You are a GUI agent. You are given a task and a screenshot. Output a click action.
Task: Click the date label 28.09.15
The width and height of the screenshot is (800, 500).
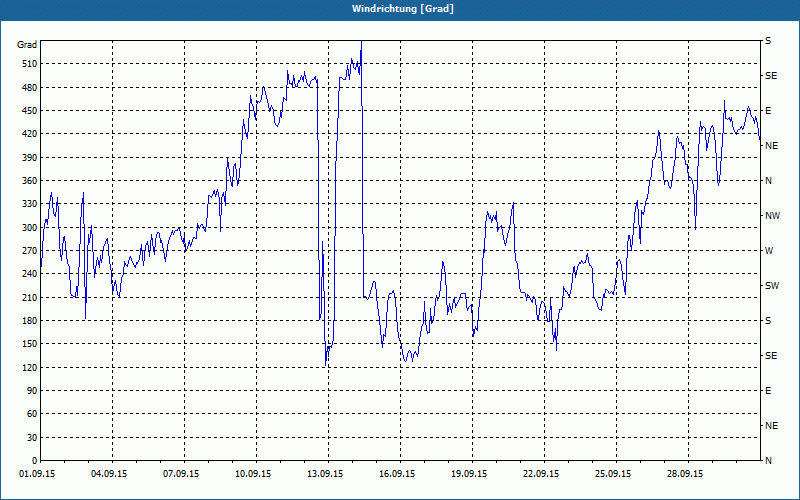click(685, 474)
